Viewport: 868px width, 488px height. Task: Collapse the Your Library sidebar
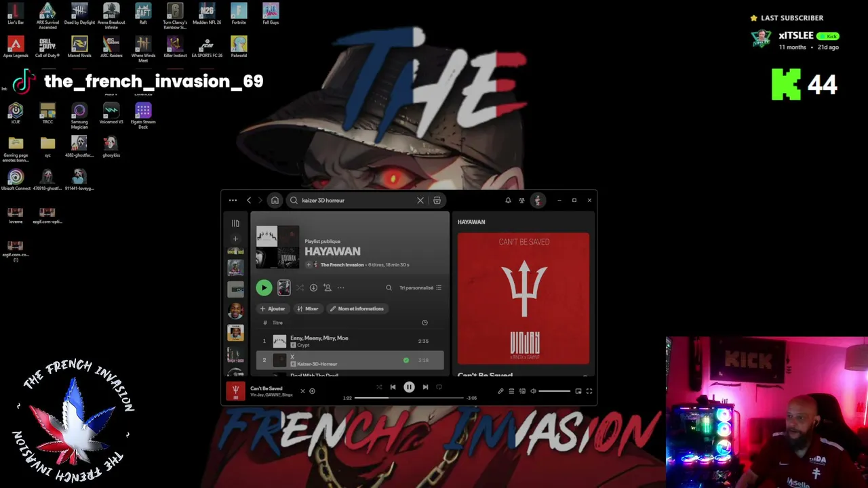235,223
